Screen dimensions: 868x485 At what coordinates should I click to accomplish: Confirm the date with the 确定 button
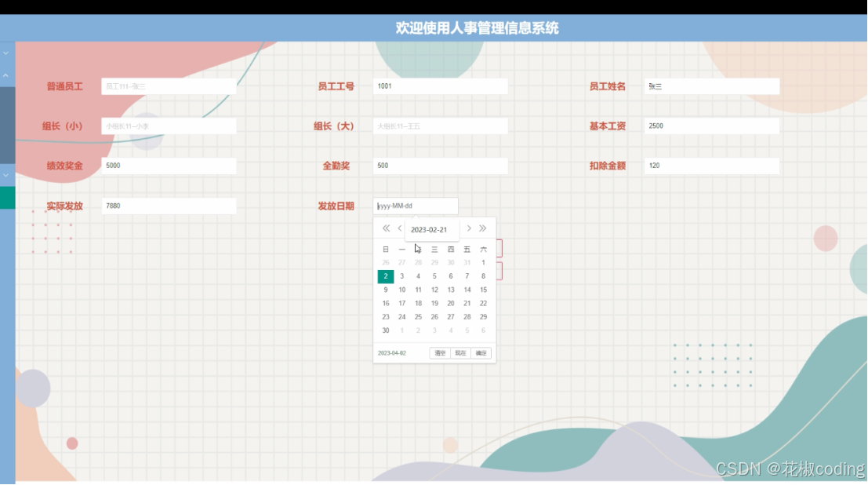click(481, 353)
